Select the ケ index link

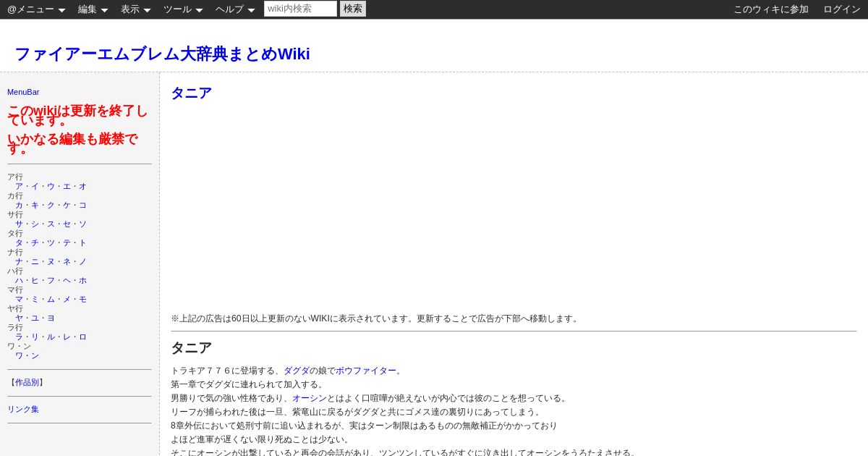tap(67, 206)
